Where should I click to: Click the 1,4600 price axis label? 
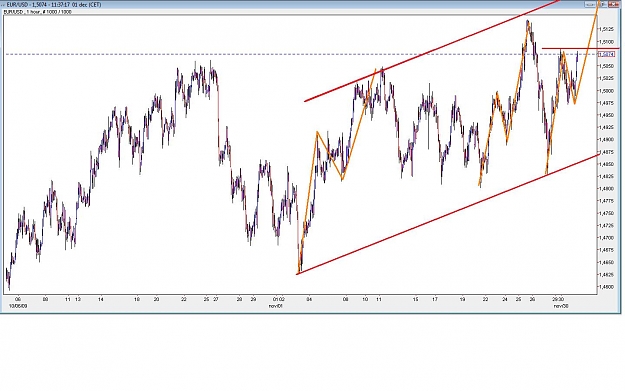pyautogui.click(x=606, y=287)
